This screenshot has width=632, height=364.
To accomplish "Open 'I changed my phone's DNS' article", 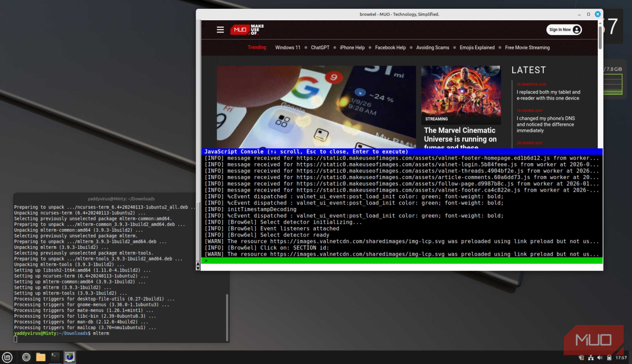I will coord(546,124).
